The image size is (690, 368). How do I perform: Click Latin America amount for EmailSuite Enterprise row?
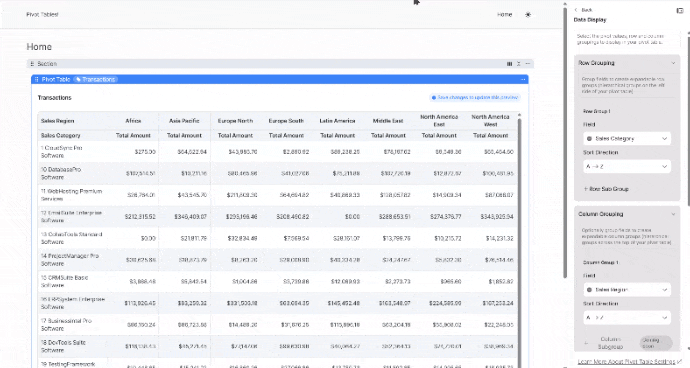pos(352,217)
